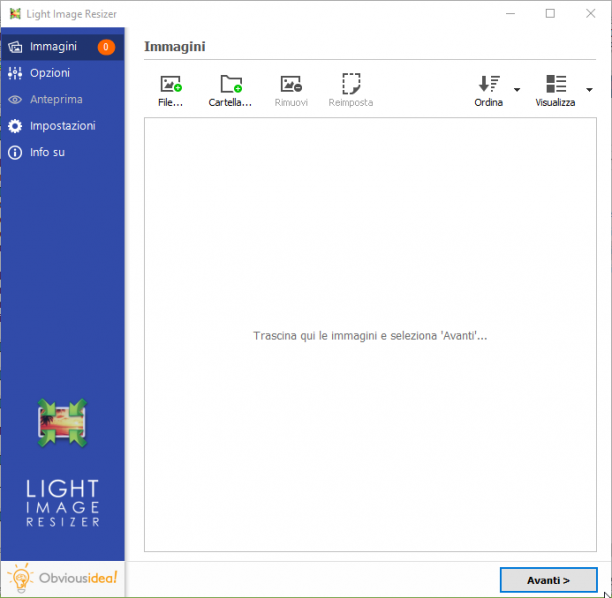612x598 pixels.
Task: Click the Visualizza view mode icon
Action: point(556,84)
